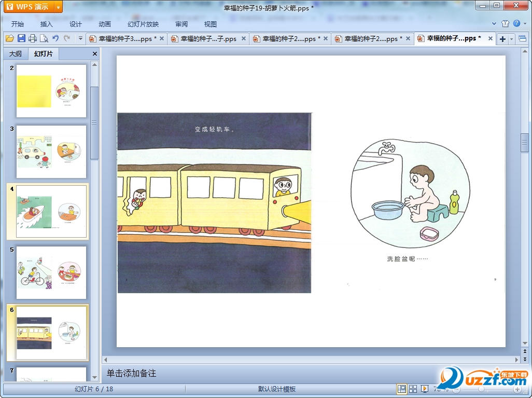
Task: Open the skin/shirt icon in title area
Action: coord(505,23)
